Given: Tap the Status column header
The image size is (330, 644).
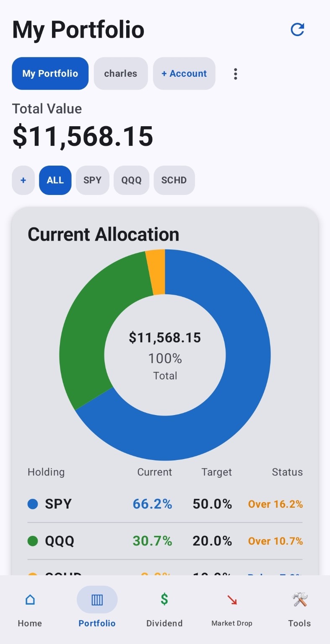Looking at the screenshot, I should 287,472.
